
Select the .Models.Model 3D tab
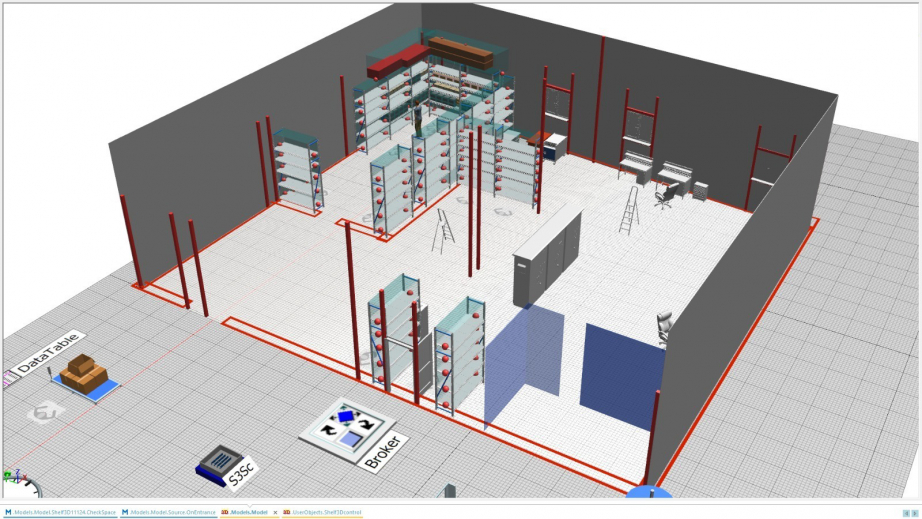click(245, 512)
